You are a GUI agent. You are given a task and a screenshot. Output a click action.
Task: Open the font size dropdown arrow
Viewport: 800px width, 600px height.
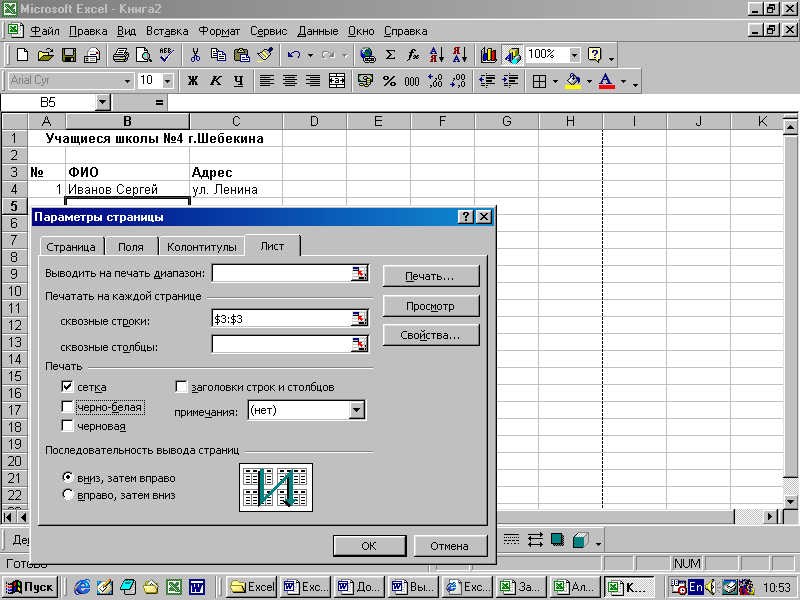point(167,81)
